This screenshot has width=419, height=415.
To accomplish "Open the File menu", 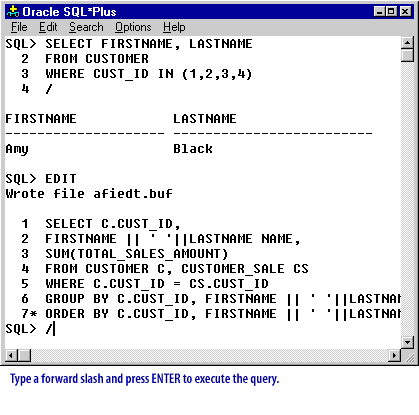I will pos(19,27).
